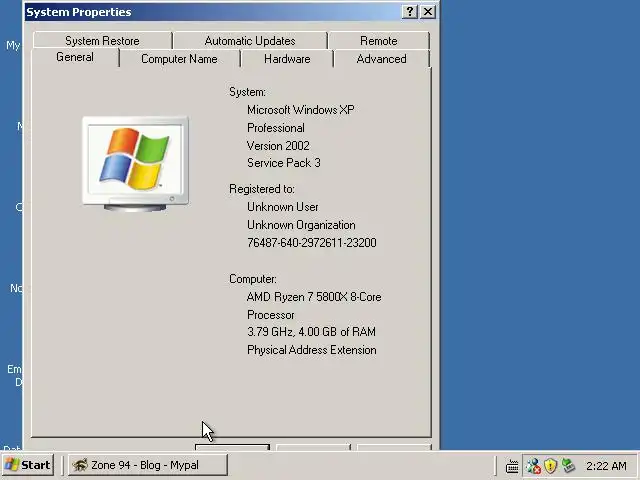
Task: Click the Windows XP logo monitor image
Action: (x=135, y=164)
